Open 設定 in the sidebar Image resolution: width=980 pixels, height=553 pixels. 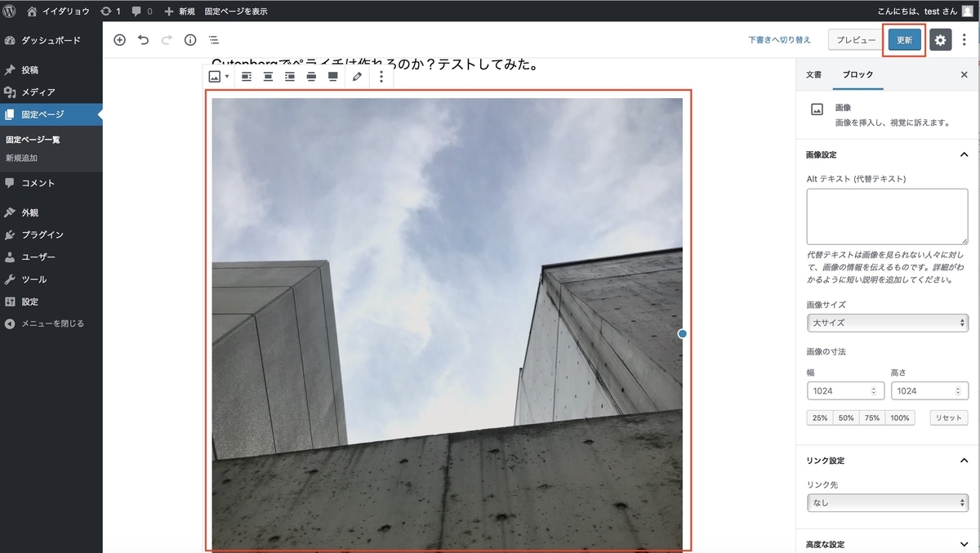[51, 301]
